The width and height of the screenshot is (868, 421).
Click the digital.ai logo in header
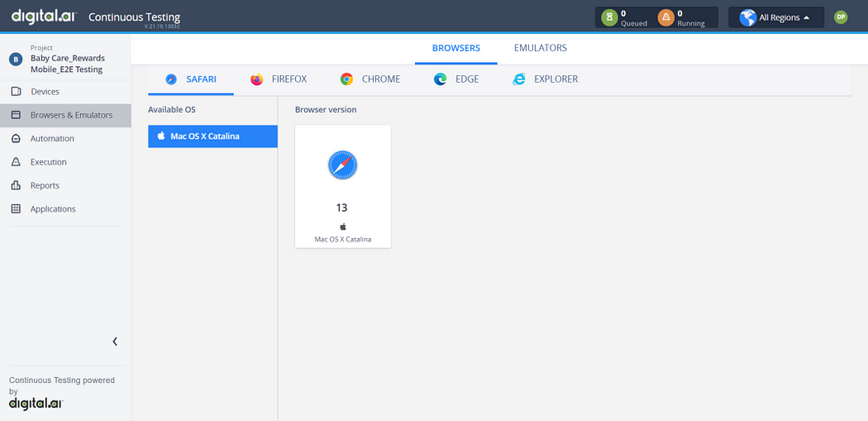click(45, 16)
